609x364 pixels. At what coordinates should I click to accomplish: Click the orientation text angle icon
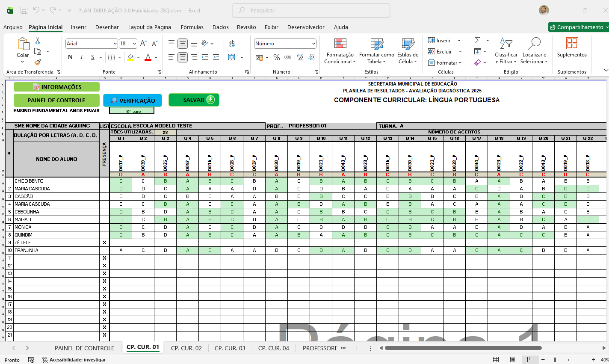tap(205, 43)
